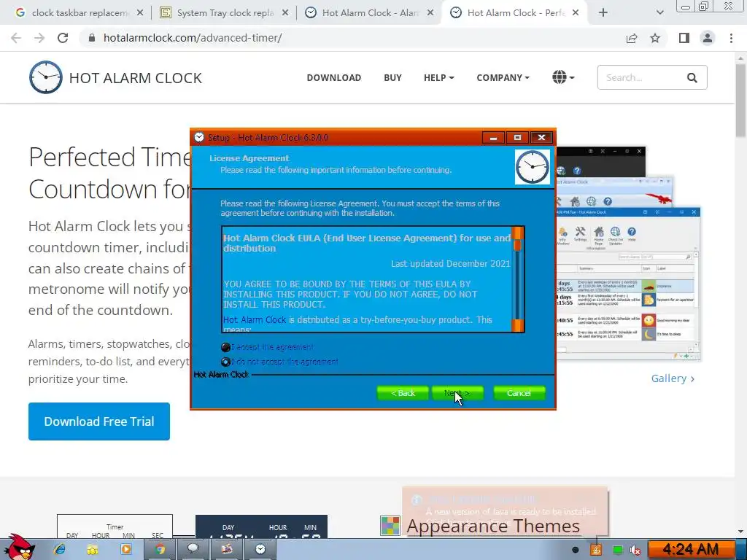Expand the COMPANY menu
Viewport: 747px width, 560px height.
(x=503, y=77)
